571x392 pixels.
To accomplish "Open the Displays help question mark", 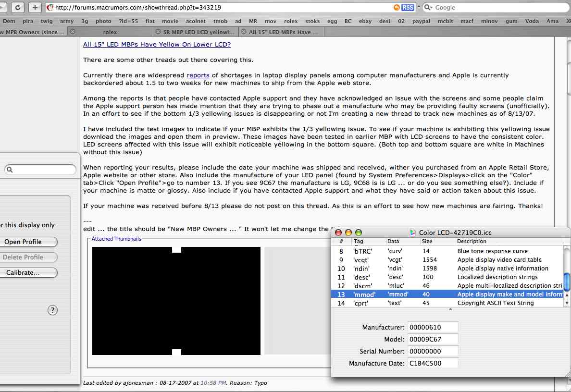I will point(52,310).
